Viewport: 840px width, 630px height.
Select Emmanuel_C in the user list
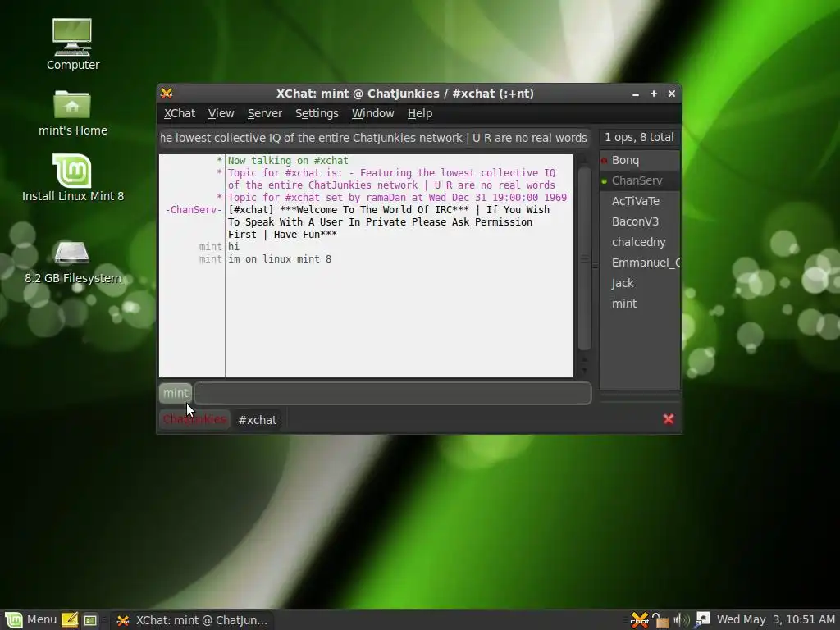640,262
